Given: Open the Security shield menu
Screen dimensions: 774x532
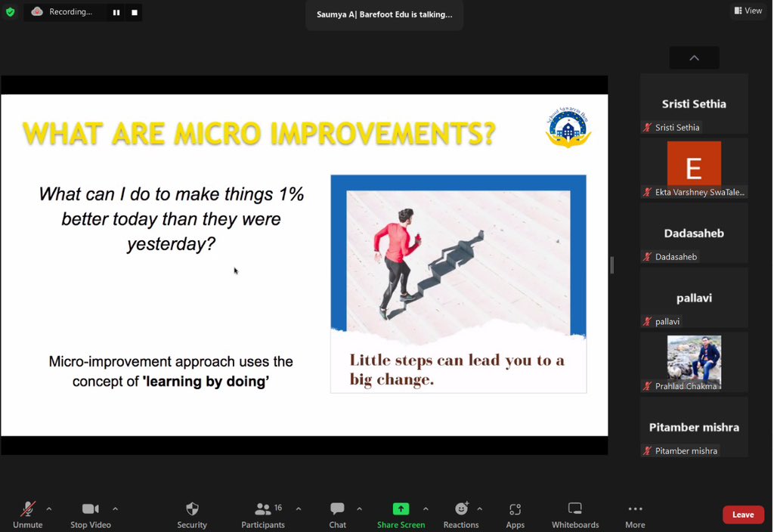Looking at the screenshot, I should point(192,515).
